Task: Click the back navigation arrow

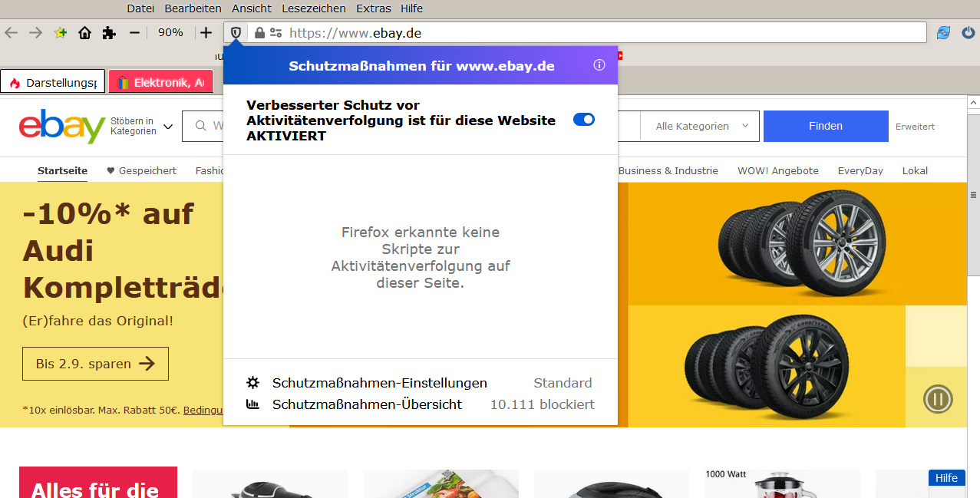Action: coord(11,33)
